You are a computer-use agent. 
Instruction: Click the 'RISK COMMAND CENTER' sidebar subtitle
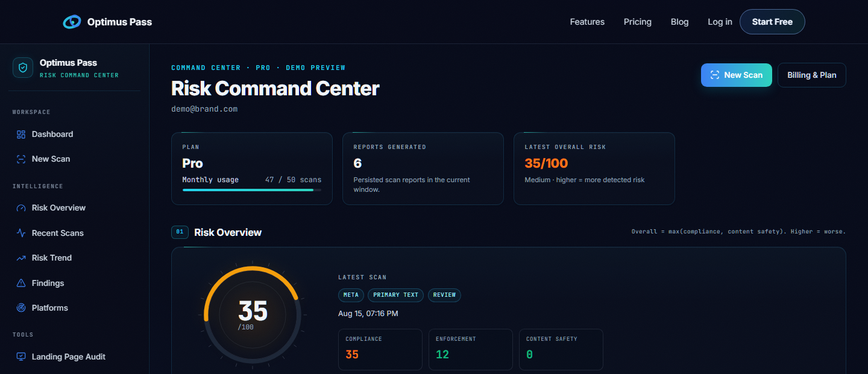79,75
